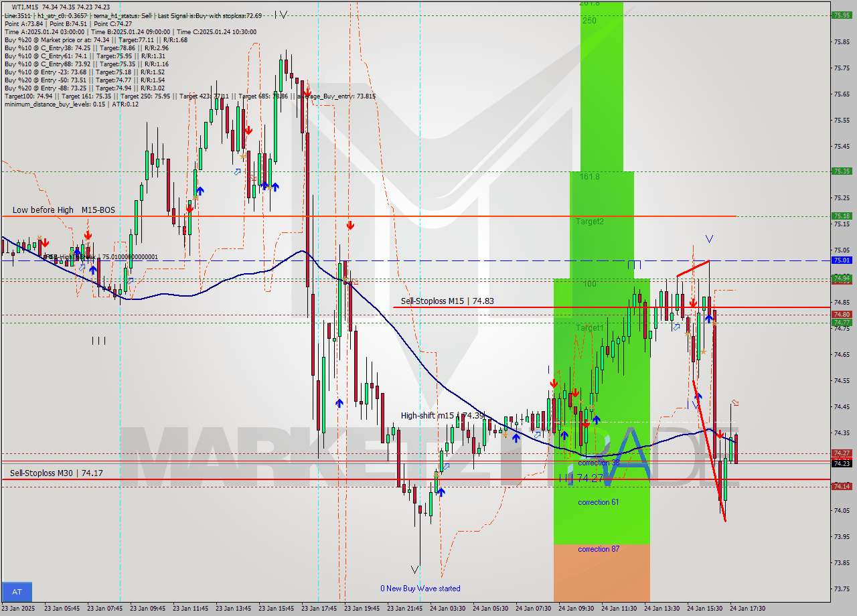Image resolution: width=857 pixels, height=616 pixels.
Task: Click the 'minimum_distance_buy_levels: 0.15' line
Action: click(72, 104)
